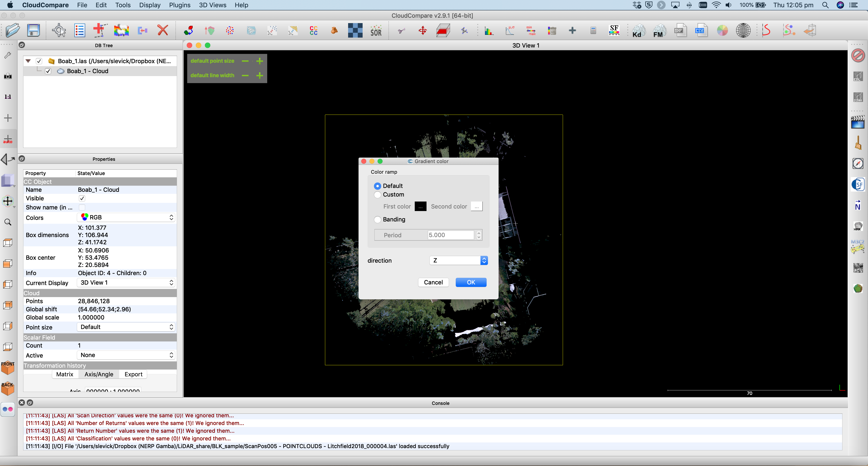Increase default point size with plus
The width and height of the screenshot is (868, 466).
pyautogui.click(x=259, y=61)
